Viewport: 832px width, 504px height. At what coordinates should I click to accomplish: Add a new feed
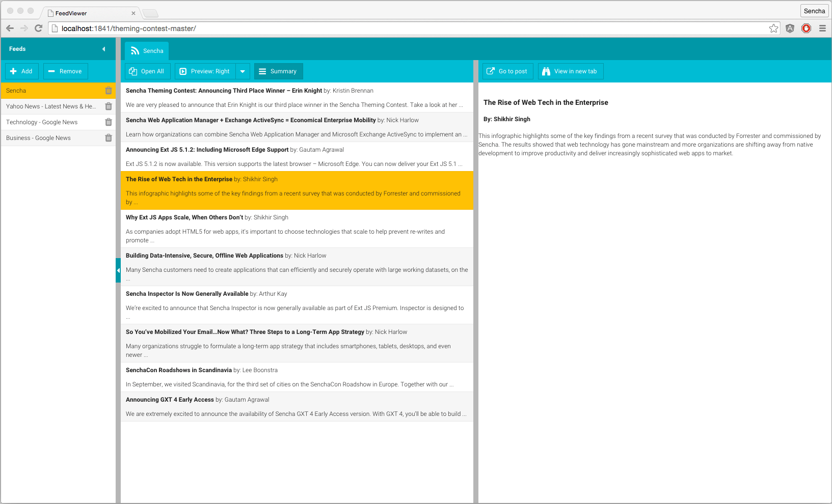[x=21, y=71]
